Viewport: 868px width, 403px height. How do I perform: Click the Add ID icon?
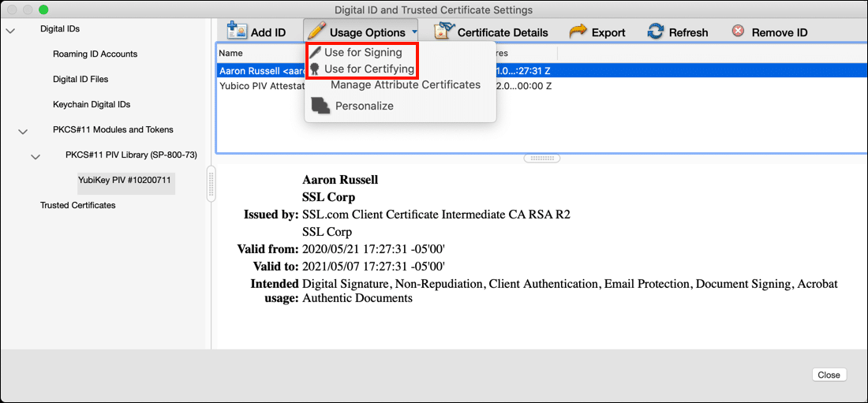[x=237, y=32]
